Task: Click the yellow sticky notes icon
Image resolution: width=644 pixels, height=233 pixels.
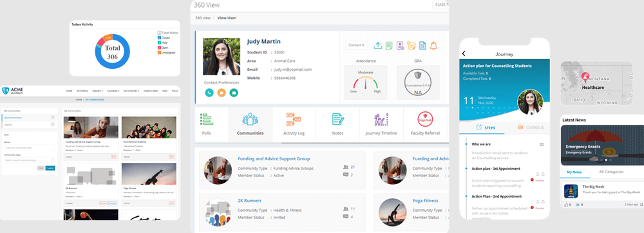Action: tap(411, 46)
